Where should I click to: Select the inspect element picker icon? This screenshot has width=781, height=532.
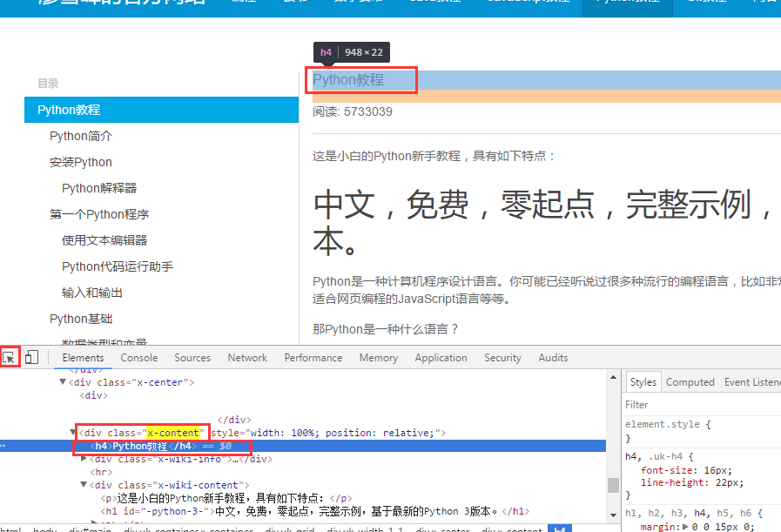(x=11, y=356)
